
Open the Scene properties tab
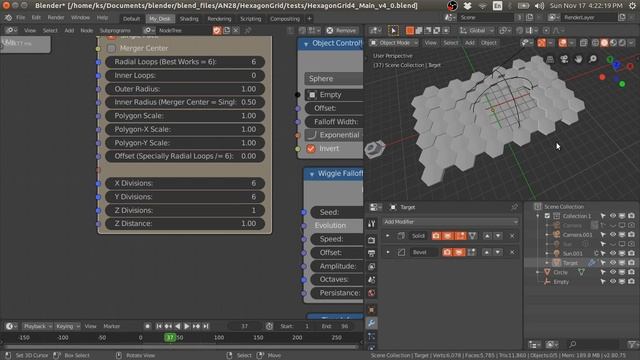371,280
